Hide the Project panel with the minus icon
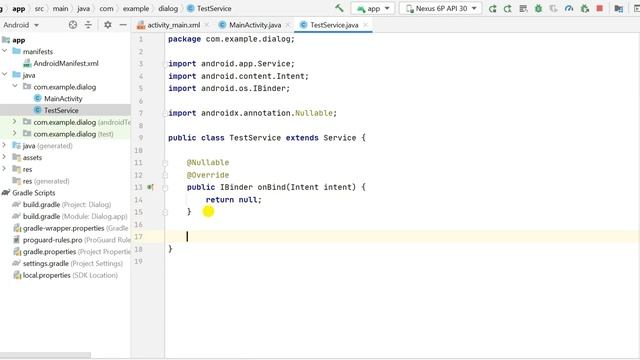The width and height of the screenshot is (640, 360). (123, 25)
